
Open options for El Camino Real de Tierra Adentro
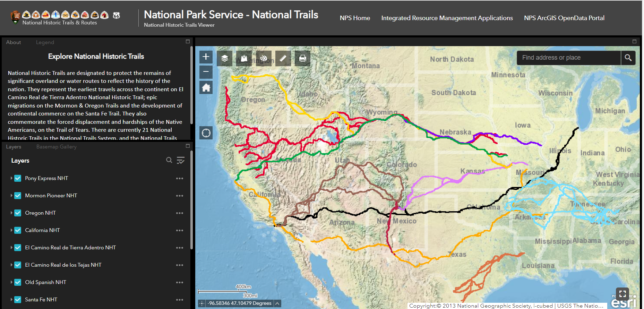(x=179, y=248)
